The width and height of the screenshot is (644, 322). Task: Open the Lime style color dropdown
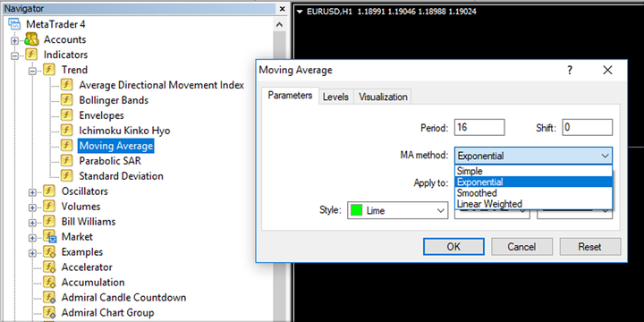click(x=397, y=211)
